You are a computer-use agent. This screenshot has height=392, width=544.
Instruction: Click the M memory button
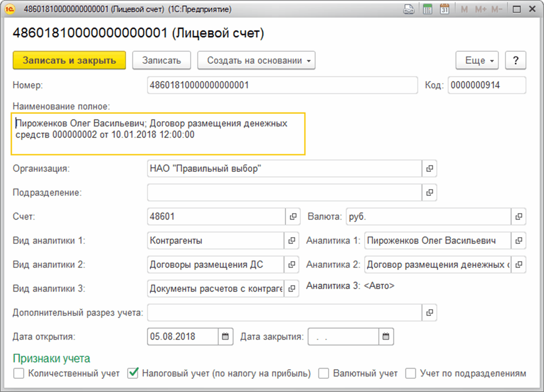[464, 9]
